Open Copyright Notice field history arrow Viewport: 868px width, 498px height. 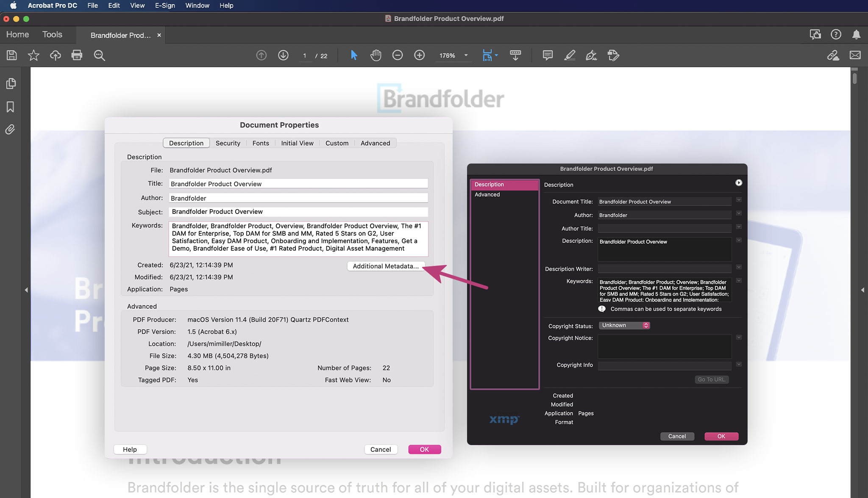pyautogui.click(x=739, y=338)
